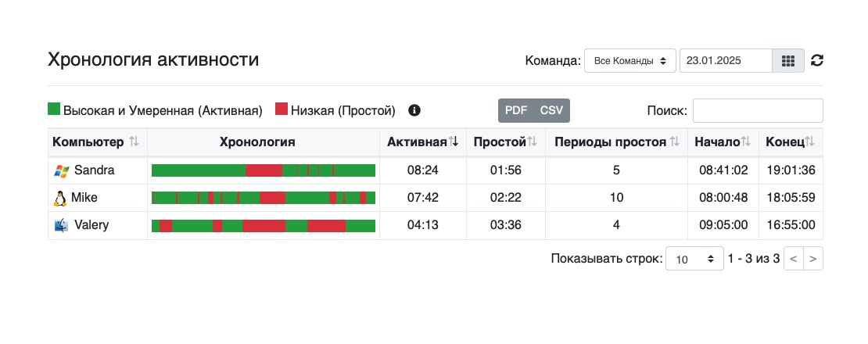Screen dimensions: 868x344
Task: Sort by Компьютер column arrows
Action: pos(134,142)
